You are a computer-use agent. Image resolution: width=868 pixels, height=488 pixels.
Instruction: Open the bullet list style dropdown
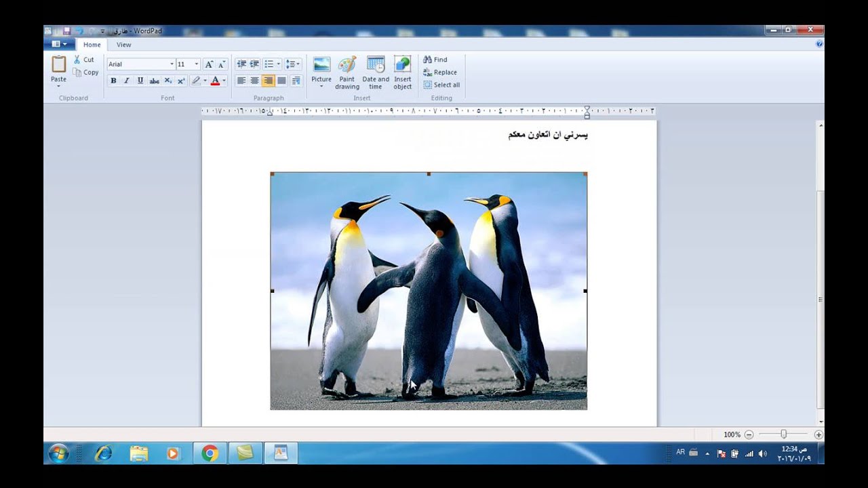[x=278, y=64]
